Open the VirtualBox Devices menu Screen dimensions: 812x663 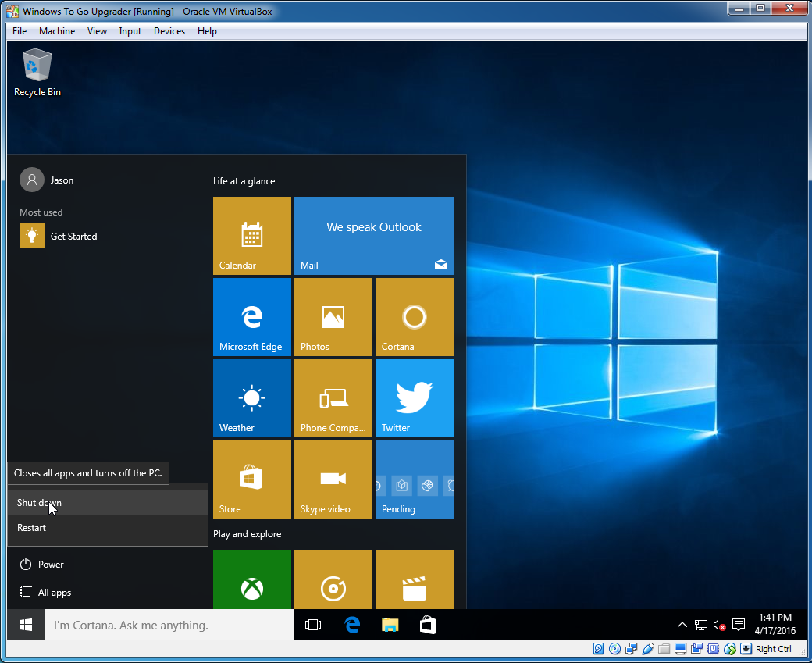point(169,31)
